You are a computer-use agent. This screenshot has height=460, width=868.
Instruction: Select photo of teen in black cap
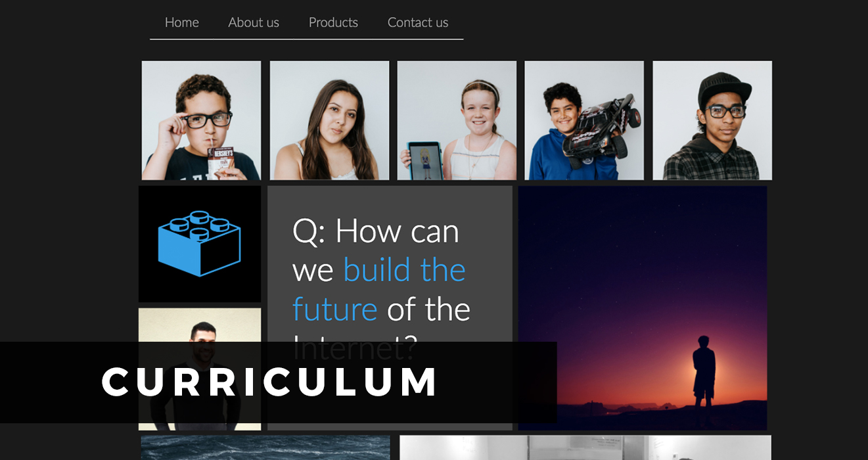pos(712,120)
